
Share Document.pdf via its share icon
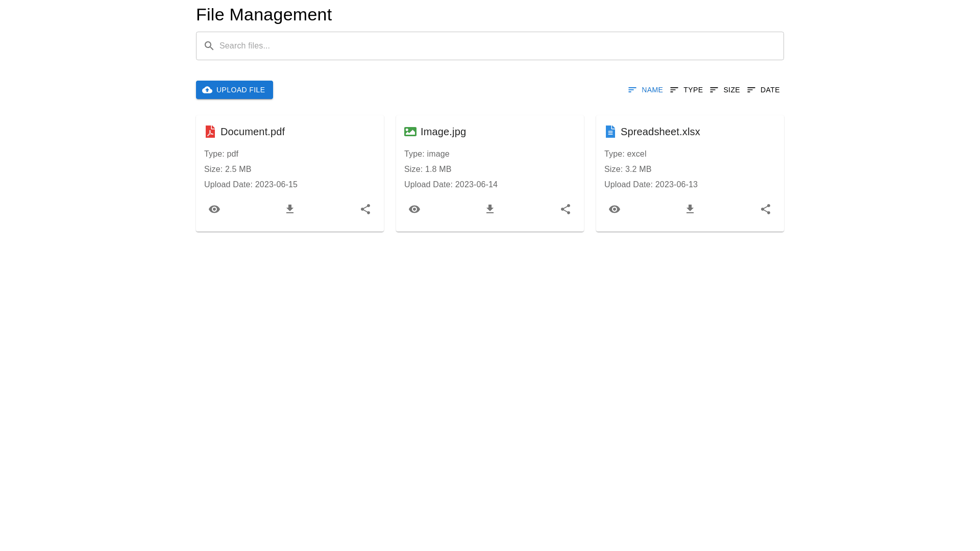tap(365, 209)
